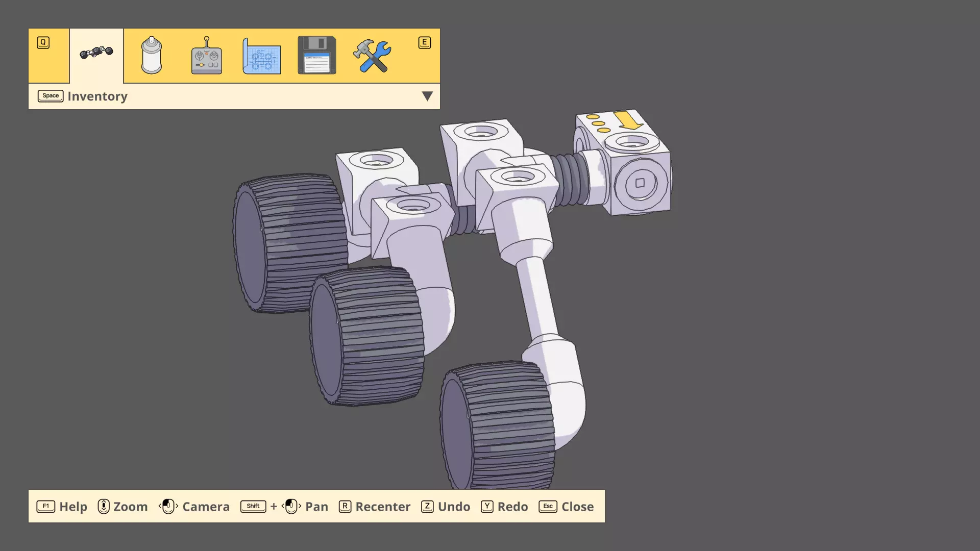This screenshot has width=980, height=551.
Task: Select the vehicle parts tab icon
Action: coord(96,53)
